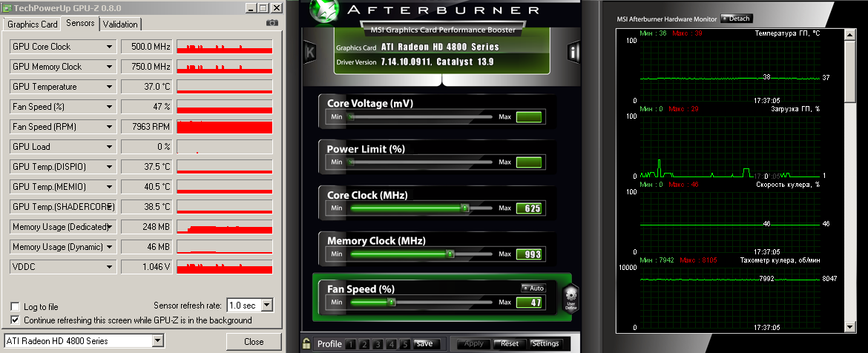This screenshot has width=868, height=353.
Task: Toggle Auto fan speed mode
Action: 533,288
